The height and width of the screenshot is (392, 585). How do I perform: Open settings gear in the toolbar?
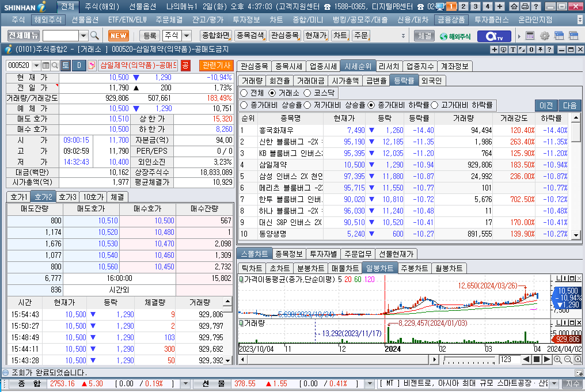pyautogui.click(x=545, y=36)
